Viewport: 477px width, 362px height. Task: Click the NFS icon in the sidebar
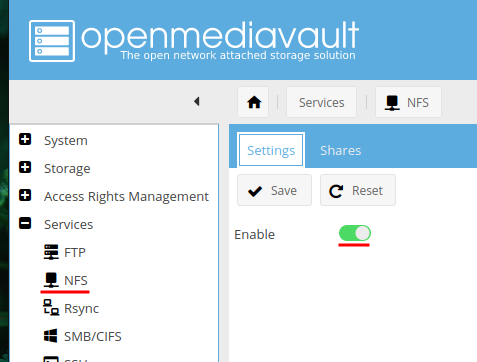point(51,280)
